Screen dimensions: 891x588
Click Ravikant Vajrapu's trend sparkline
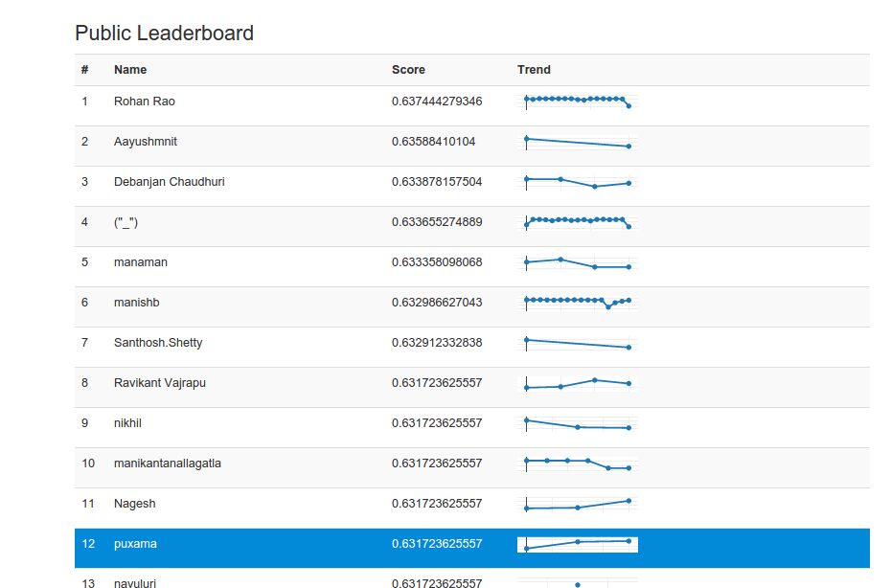578,383
